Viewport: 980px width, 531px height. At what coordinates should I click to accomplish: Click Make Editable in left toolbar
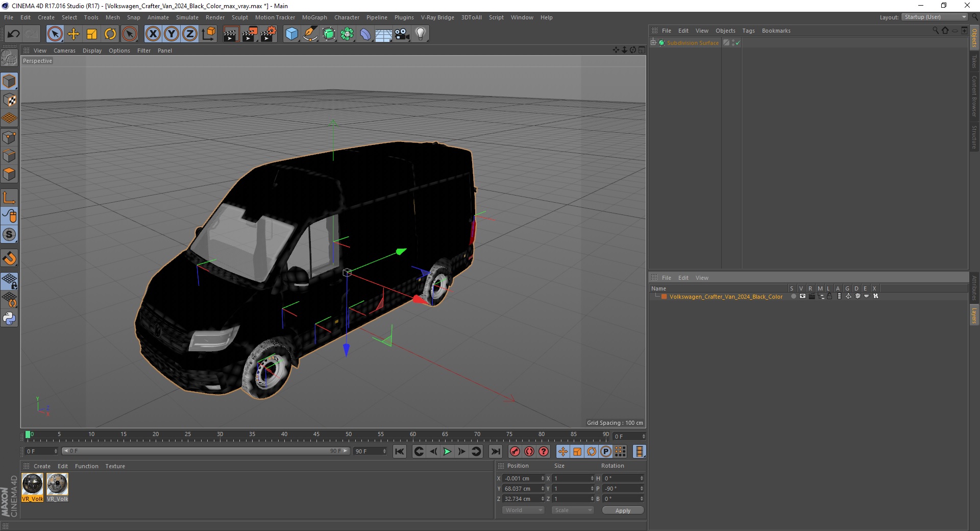[9, 58]
